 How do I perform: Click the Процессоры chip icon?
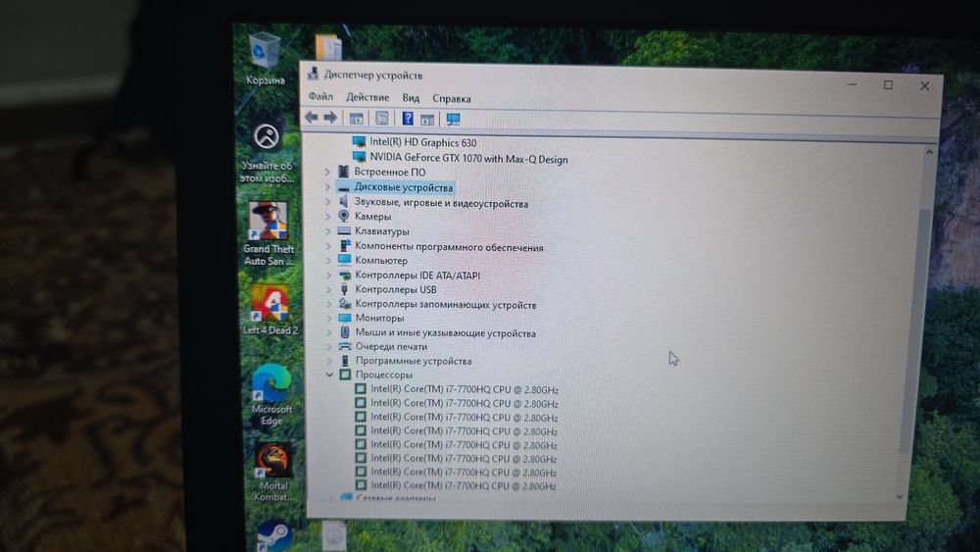point(345,375)
